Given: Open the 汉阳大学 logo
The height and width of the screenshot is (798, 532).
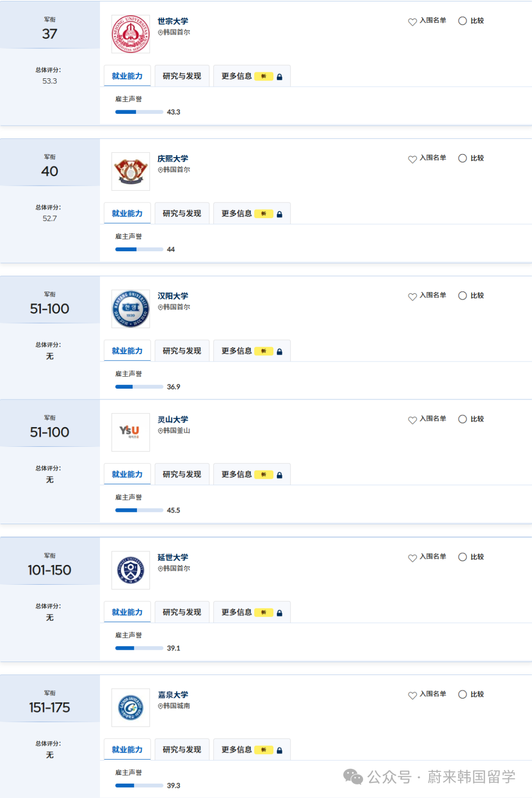Looking at the screenshot, I should coord(131,309).
